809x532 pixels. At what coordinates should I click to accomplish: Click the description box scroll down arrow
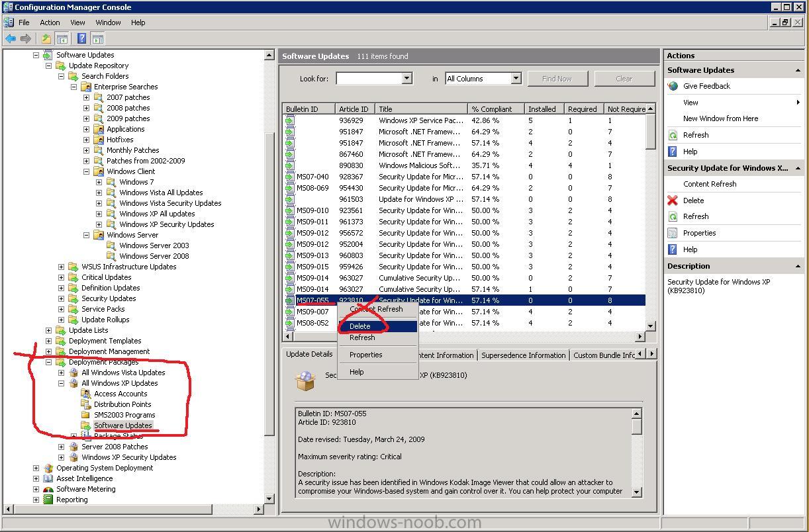637,492
